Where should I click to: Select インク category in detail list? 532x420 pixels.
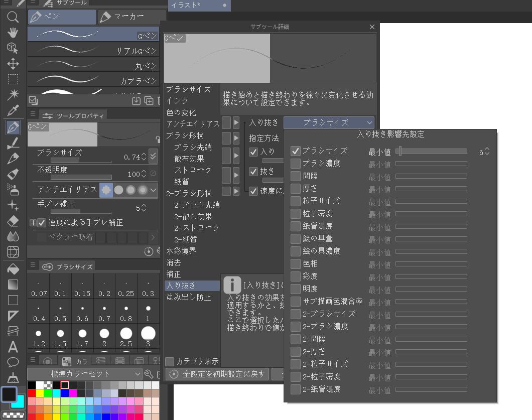click(178, 101)
